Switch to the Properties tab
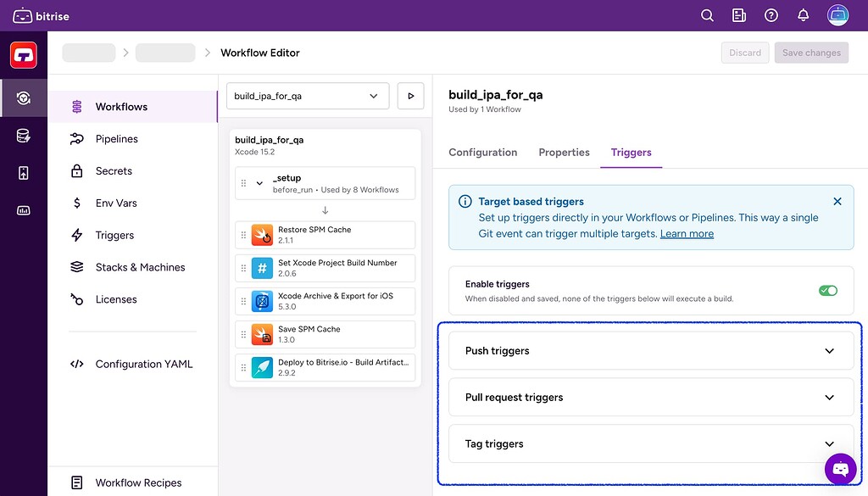Image resolution: width=868 pixels, height=496 pixels. pyautogui.click(x=564, y=153)
